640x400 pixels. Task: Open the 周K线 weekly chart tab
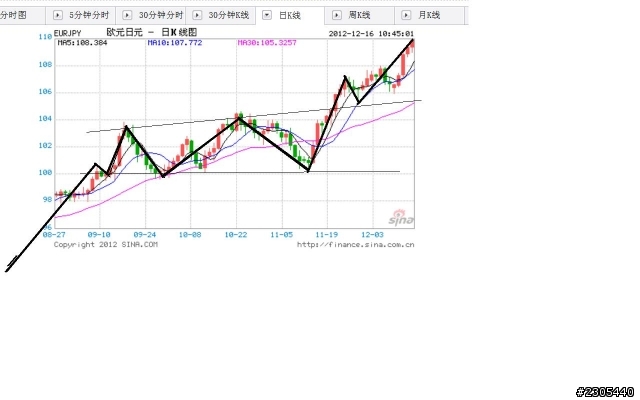click(360, 16)
